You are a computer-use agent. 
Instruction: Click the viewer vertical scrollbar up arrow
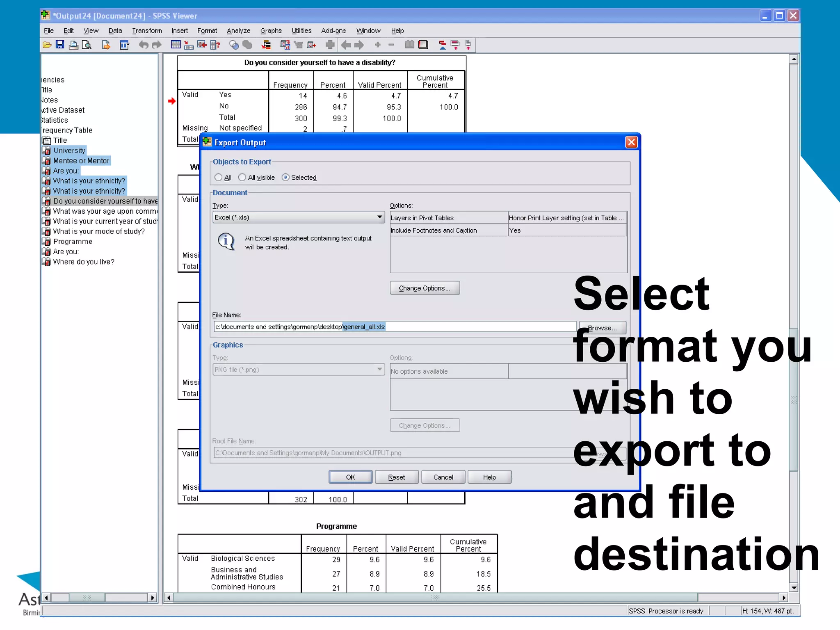click(x=794, y=59)
